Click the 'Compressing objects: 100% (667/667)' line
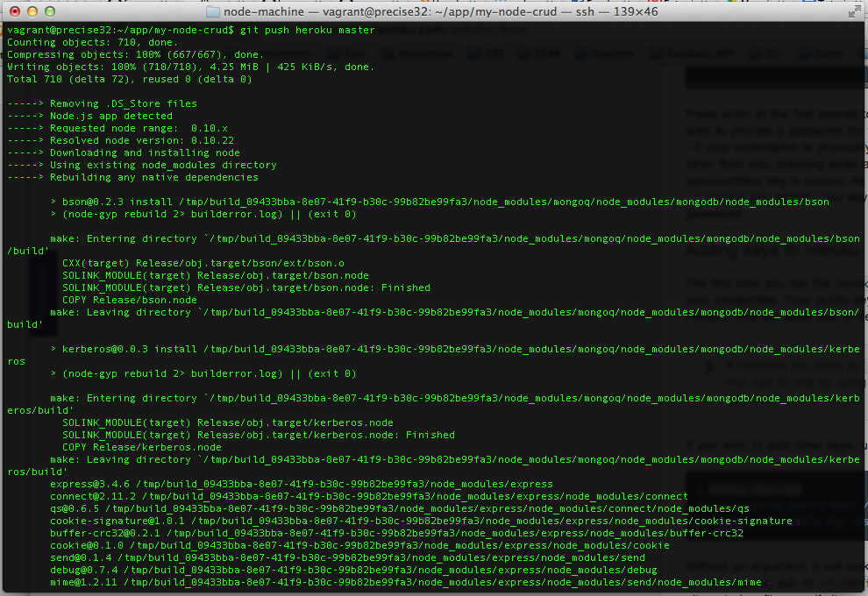The height and width of the screenshot is (596, 868). (136, 54)
